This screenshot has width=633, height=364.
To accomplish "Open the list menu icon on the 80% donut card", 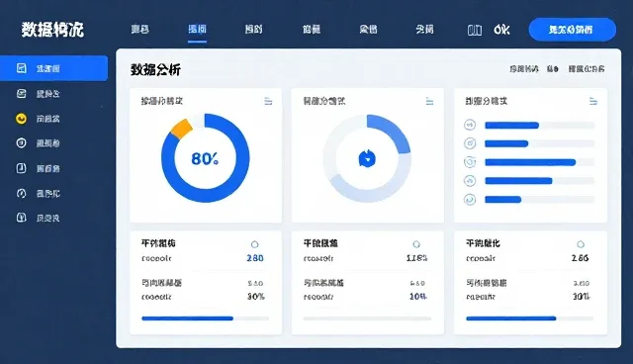I will 268,101.
